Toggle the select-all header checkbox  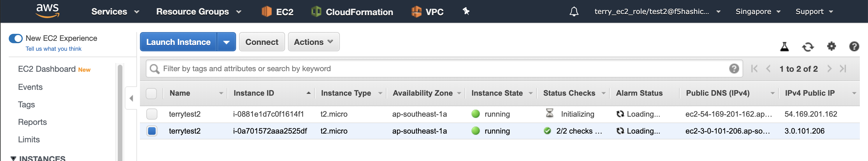pos(151,93)
